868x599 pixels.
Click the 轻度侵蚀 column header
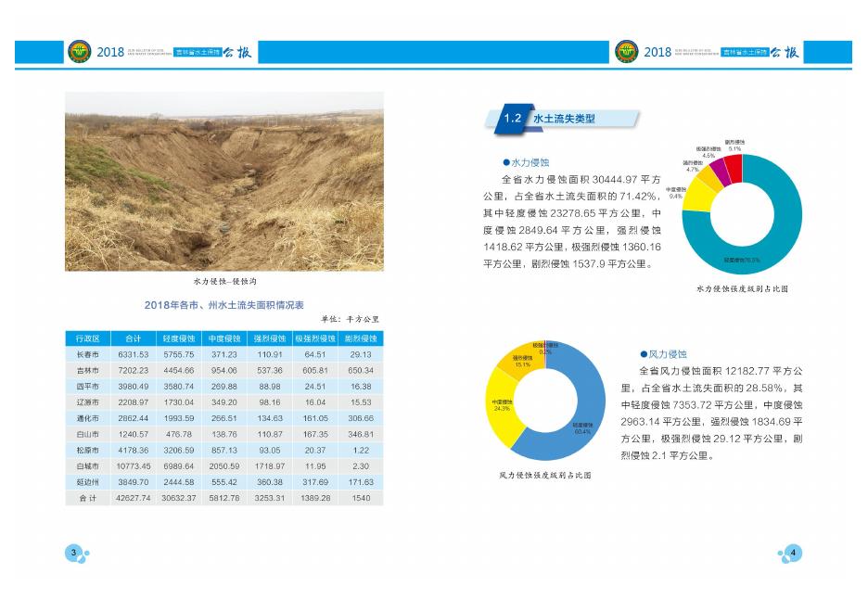[179, 338]
